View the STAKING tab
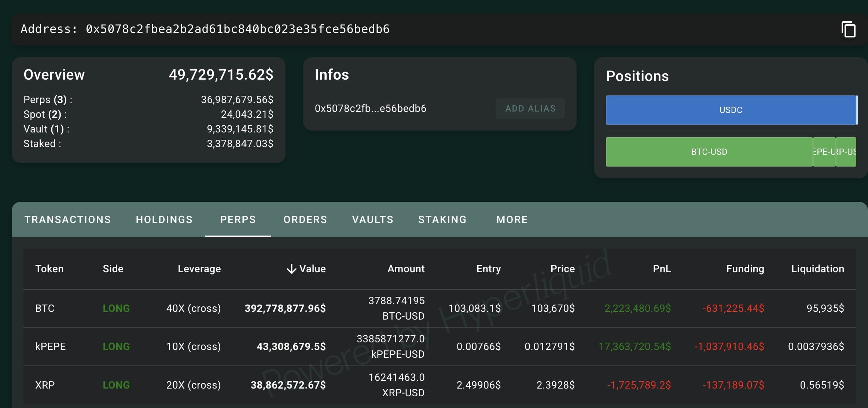Screen dimensions: 868x408 442,219
